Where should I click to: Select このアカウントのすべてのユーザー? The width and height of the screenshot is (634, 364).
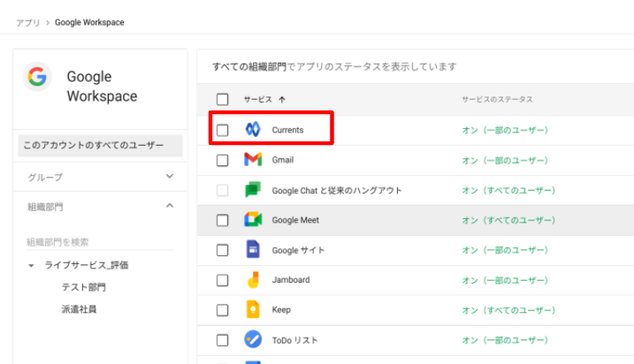point(100,146)
